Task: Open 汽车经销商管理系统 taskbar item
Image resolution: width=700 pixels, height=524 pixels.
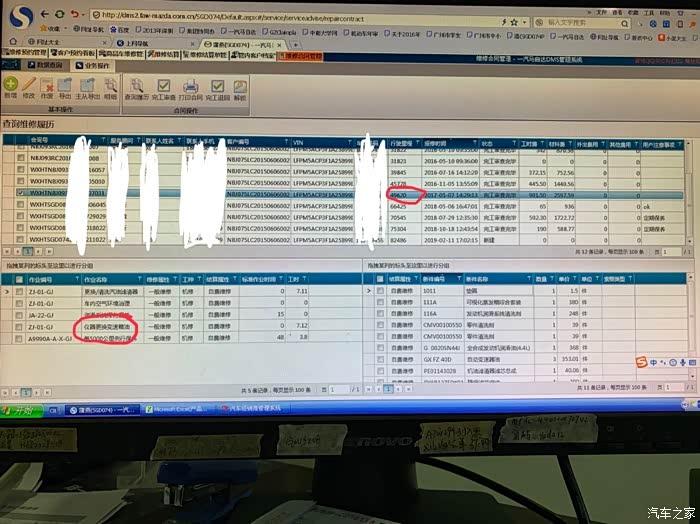Action: [252, 408]
